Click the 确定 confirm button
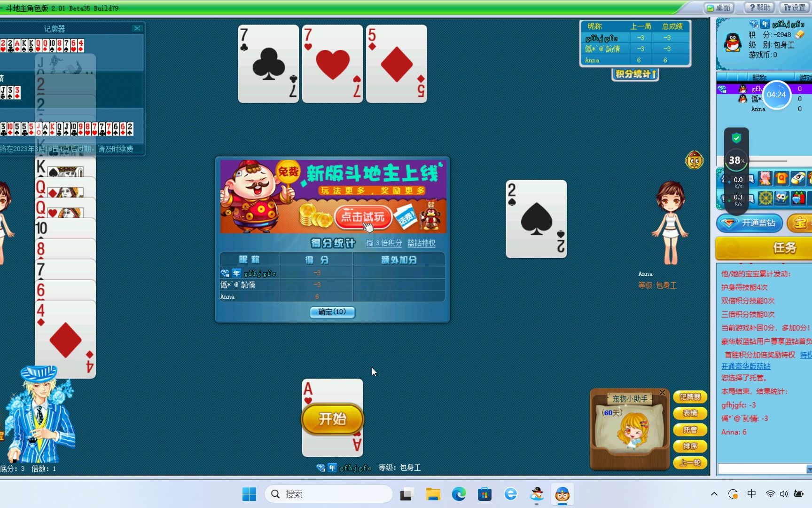This screenshot has height=508, width=812. [x=332, y=312]
